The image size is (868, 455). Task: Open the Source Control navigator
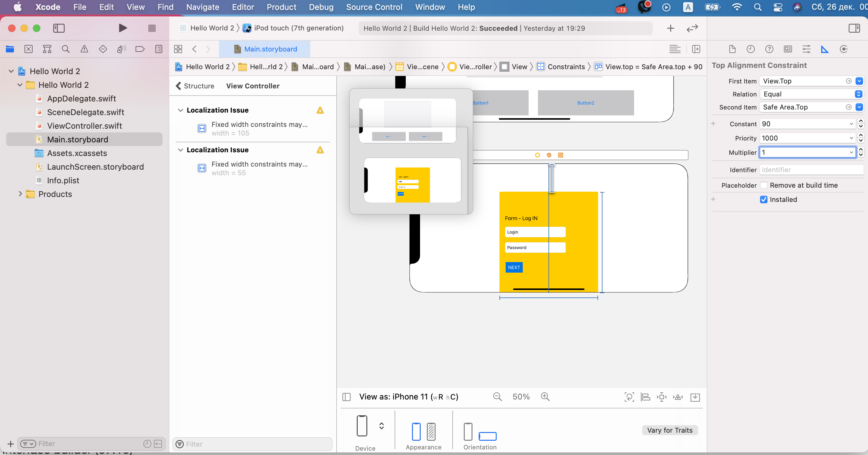click(29, 49)
